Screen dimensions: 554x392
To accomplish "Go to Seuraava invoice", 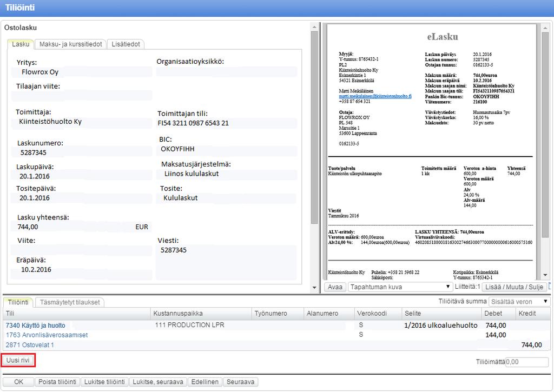I will (x=241, y=382).
